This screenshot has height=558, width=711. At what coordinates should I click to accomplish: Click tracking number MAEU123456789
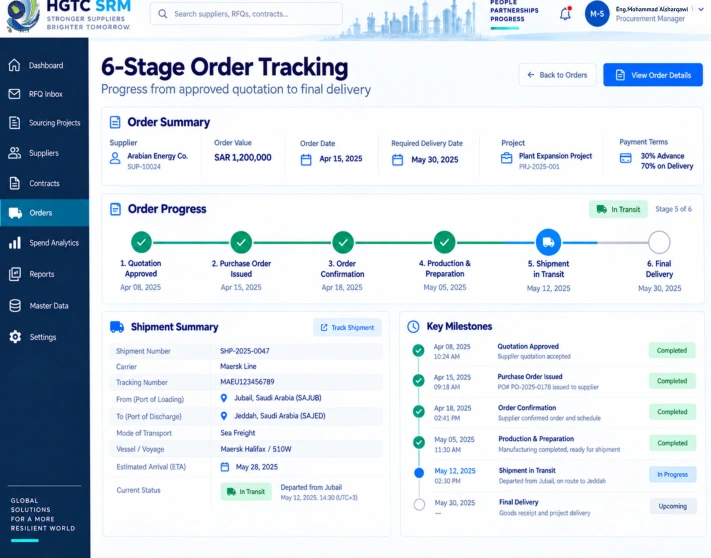pyautogui.click(x=247, y=382)
